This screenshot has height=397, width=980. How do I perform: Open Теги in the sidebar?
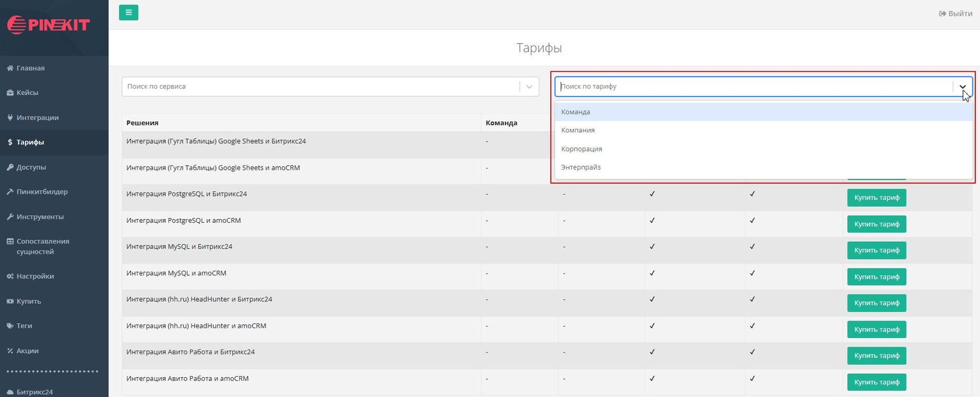pos(54,326)
